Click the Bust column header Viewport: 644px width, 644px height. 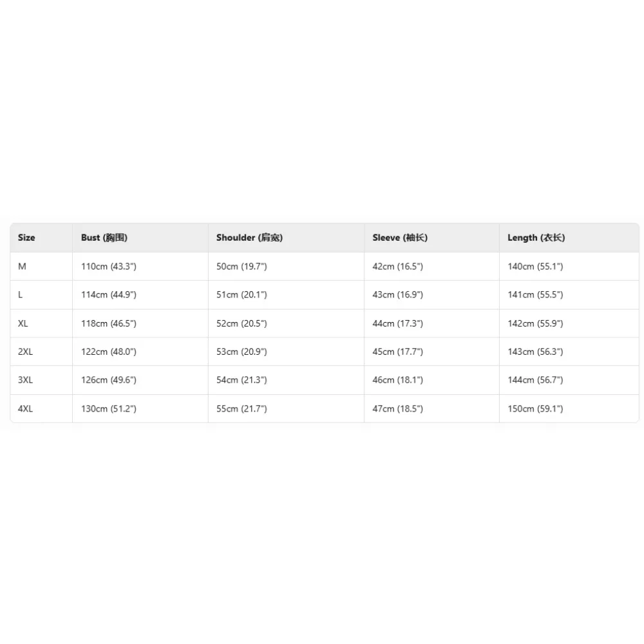(x=104, y=238)
